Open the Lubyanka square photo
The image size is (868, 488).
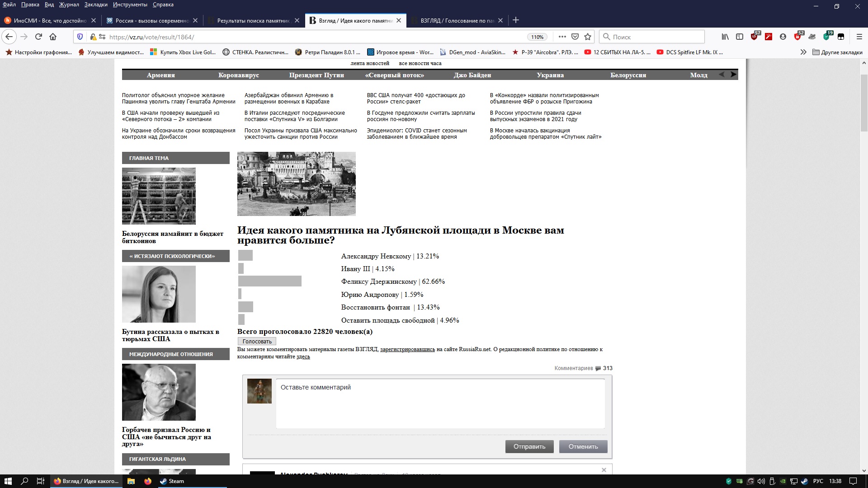[x=296, y=183]
